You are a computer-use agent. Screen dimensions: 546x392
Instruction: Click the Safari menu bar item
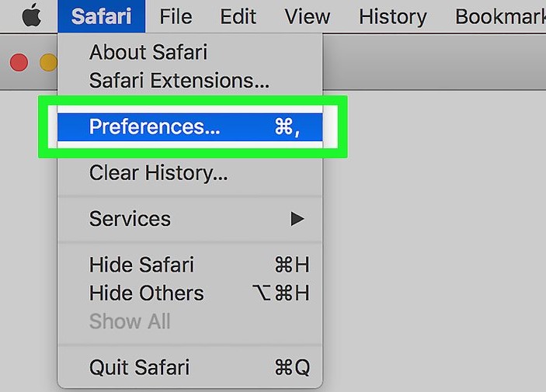coord(101,16)
